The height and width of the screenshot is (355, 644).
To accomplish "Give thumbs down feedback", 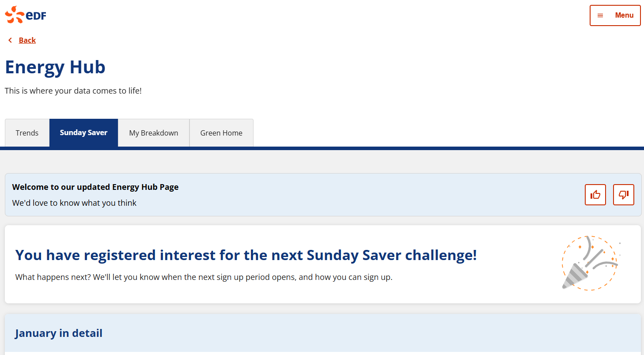I will pos(624,195).
